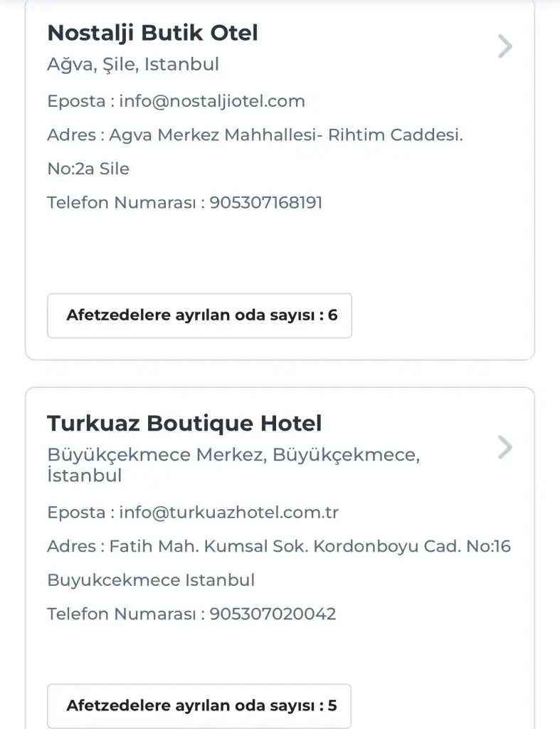Image resolution: width=560 pixels, height=729 pixels.
Task: Click the Ağva, Şile, Istanbul location text
Action: pos(133,65)
